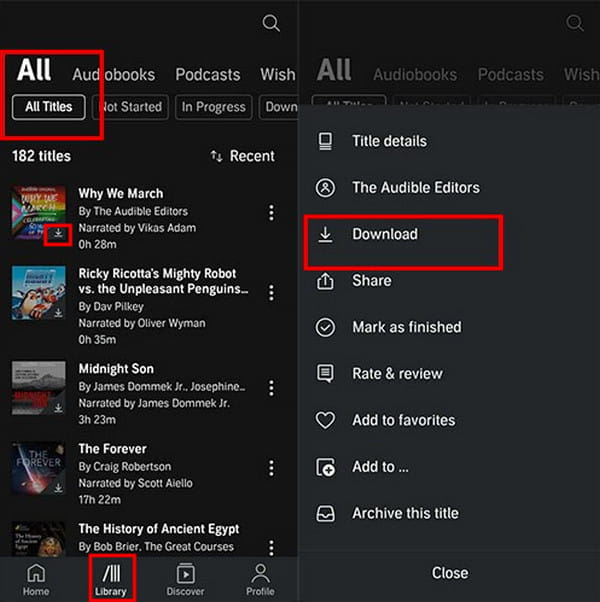Open the three-dot menu for Why We March
Image resolution: width=600 pixels, height=602 pixels.
[x=271, y=213]
